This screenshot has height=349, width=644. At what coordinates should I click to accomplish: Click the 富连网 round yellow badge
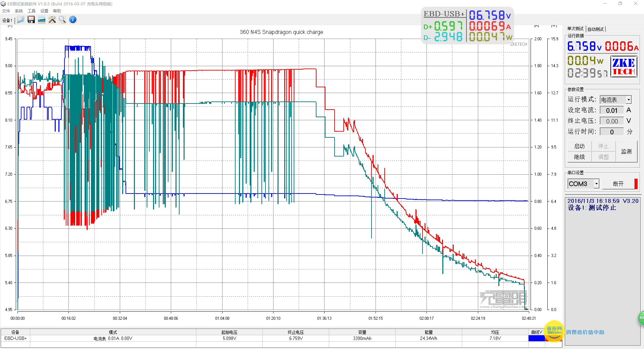pos(554,331)
